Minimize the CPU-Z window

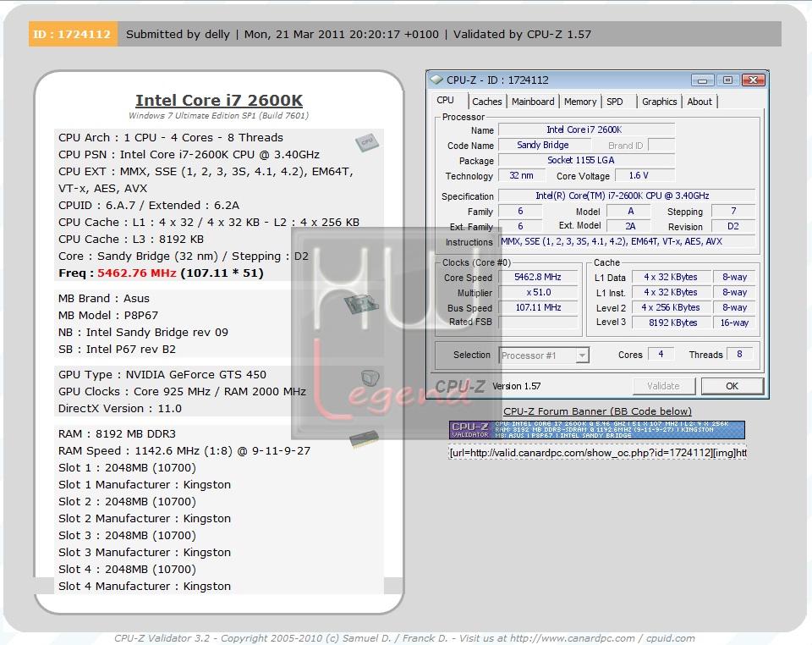pyautogui.click(x=702, y=80)
